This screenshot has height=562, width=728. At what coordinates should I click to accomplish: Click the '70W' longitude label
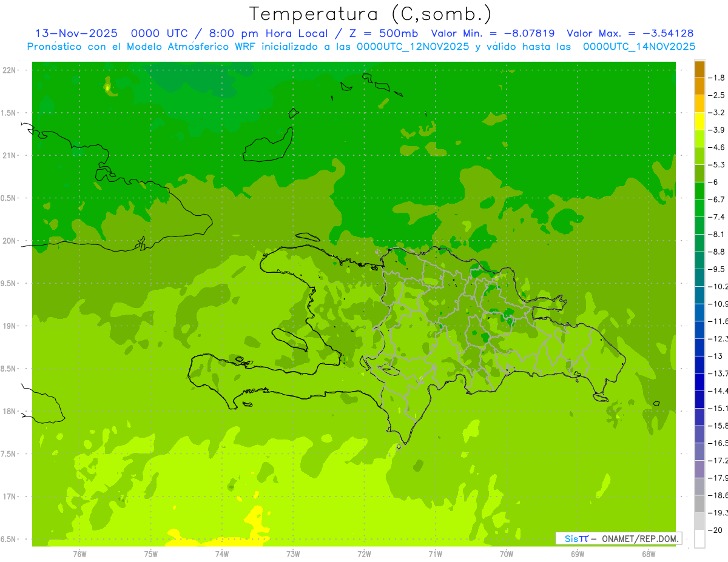507,554
